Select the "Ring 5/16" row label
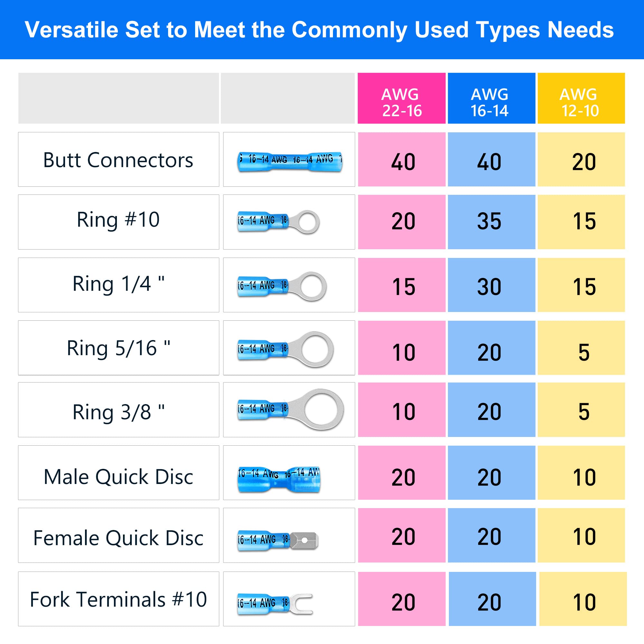The width and height of the screenshot is (644, 644). coord(118,348)
